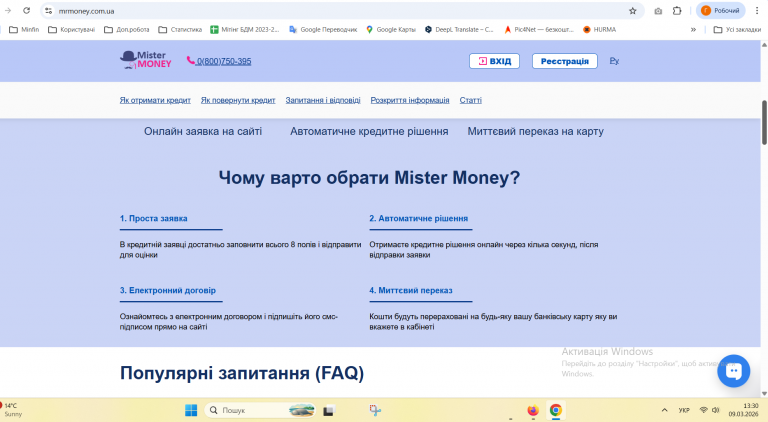Viewport: 768px width, 422px height.
Task: Change the УКР keyboard language
Action: tap(684, 410)
